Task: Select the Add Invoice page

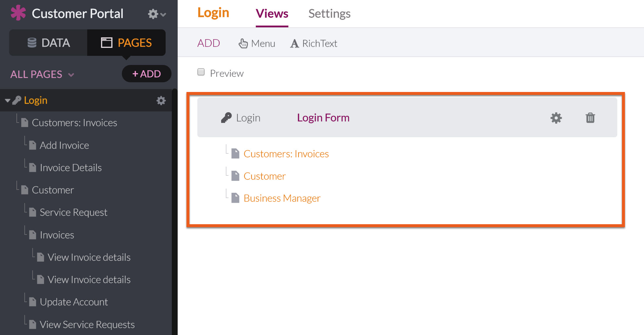Action: point(64,145)
